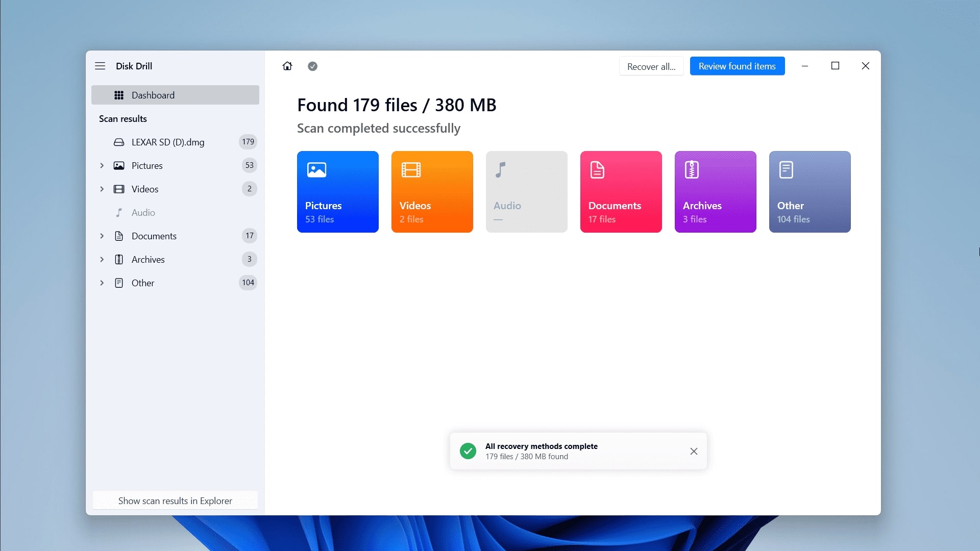
Task: Click the Scan results heading
Action: click(123, 119)
